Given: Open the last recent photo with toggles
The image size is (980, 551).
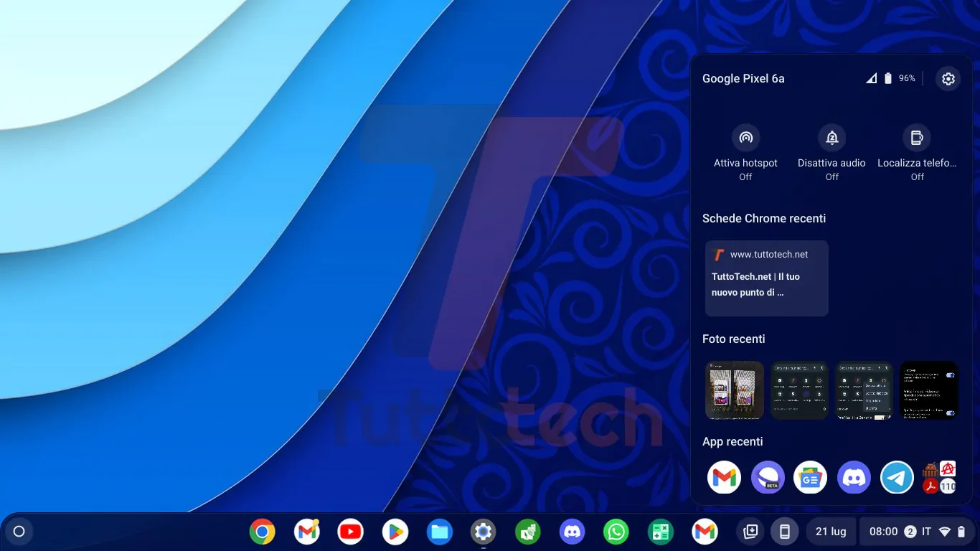Looking at the screenshot, I should [929, 390].
